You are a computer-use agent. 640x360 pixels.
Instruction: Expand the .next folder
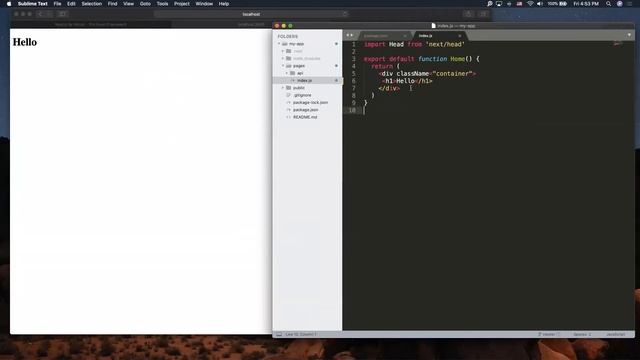[x=283, y=51]
